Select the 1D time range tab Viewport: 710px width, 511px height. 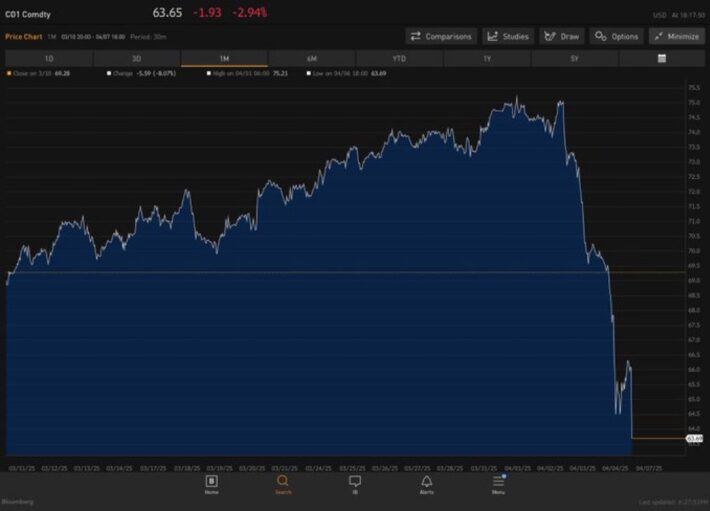click(49, 59)
